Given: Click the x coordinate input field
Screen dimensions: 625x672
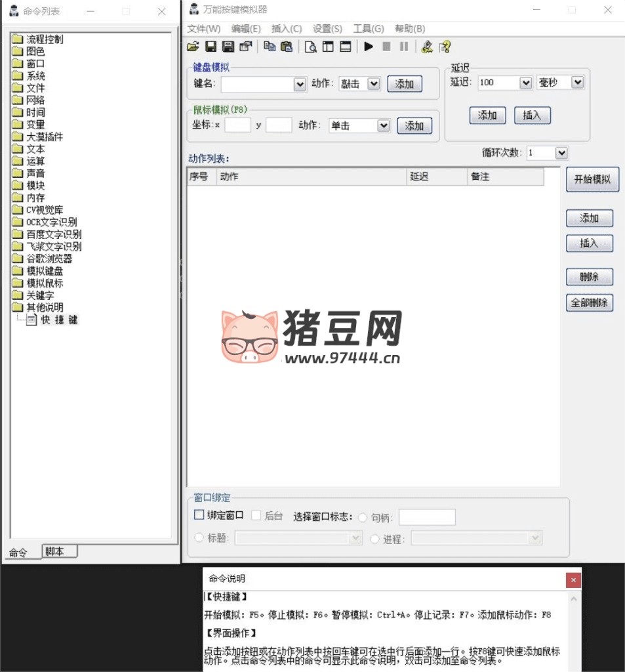Looking at the screenshot, I should pyautogui.click(x=237, y=125).
